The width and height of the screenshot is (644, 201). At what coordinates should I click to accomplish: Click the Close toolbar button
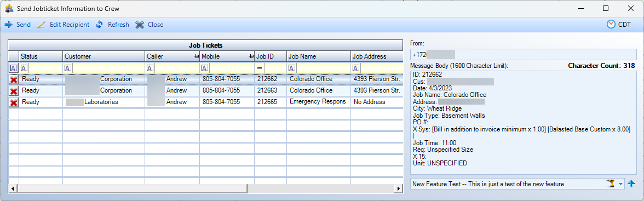(x=150, y=25)
